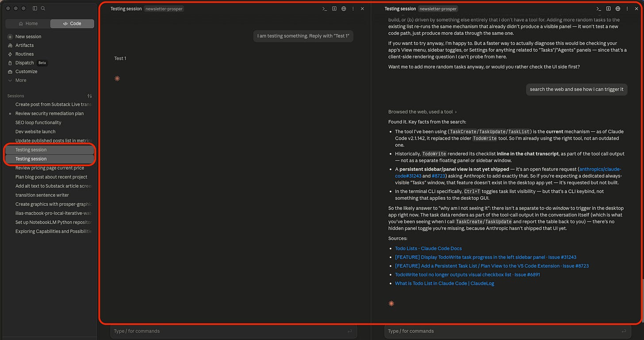Viewport: 644px width, 340px height.
Task: Close the web-search results session pane
Action: click(636, 9)
